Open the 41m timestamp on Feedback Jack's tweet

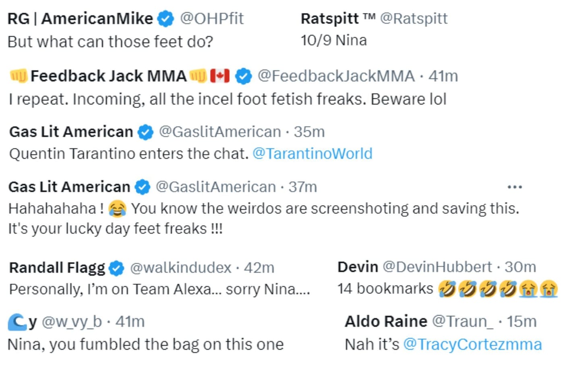(x=443, y=76)
